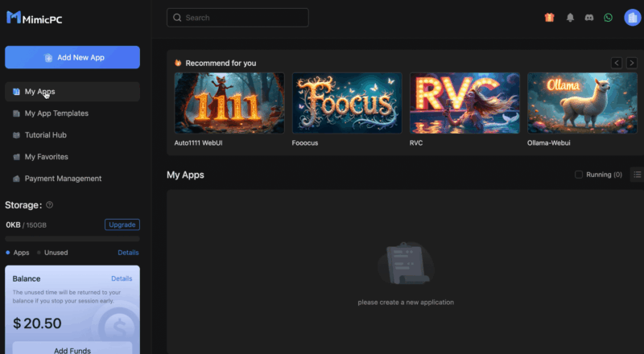Click the RVC label text
This screenshot has width=644, height=354.
[x=416, y=143]
